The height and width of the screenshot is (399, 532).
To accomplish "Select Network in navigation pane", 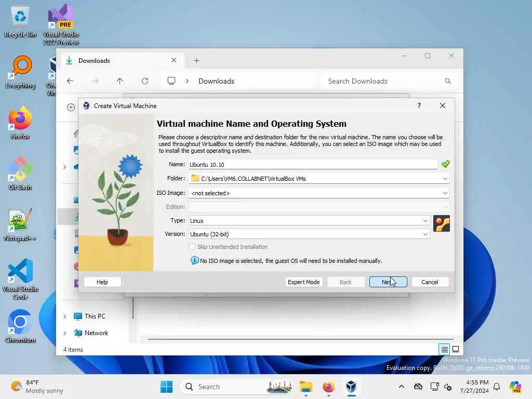I will point(96,333).
